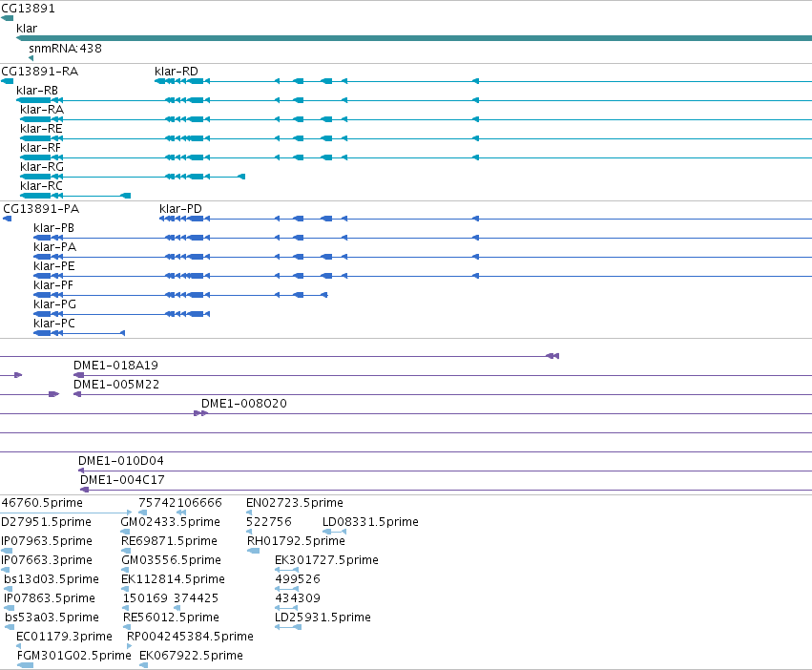Open the klar-PA protein label
Image resolution: width=812 pixels, height=670 pixels.
[x=55, y=246]
